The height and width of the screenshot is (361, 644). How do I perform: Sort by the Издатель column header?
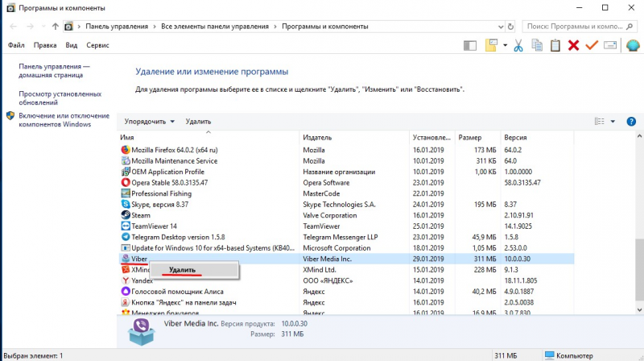click(x=354, y=137)
